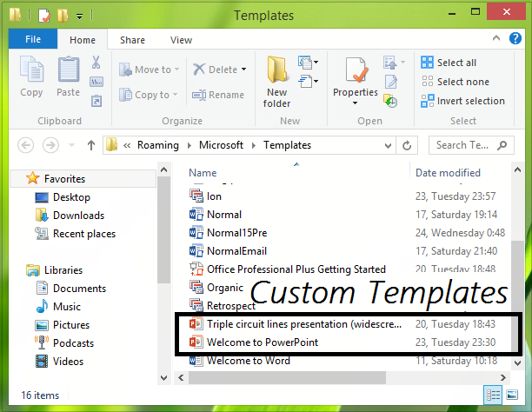This screenshot has height=412, width=532.
Task: Open the recent locations dropdown arrow
Action: [x=71, y=145]
